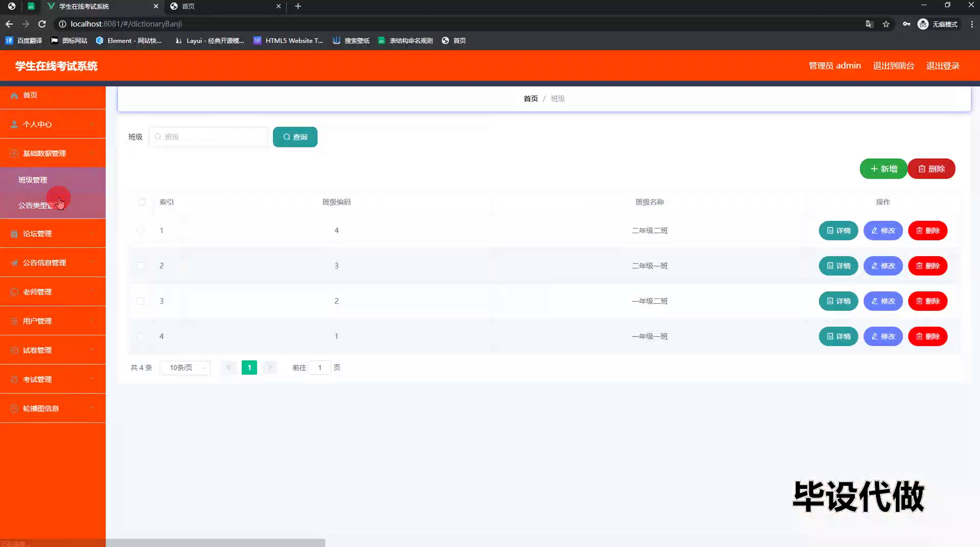Open the 表结构命名规则 bookmark
Image resolution: width=980 pixels, height=547 pixels.
click(406, 40)
